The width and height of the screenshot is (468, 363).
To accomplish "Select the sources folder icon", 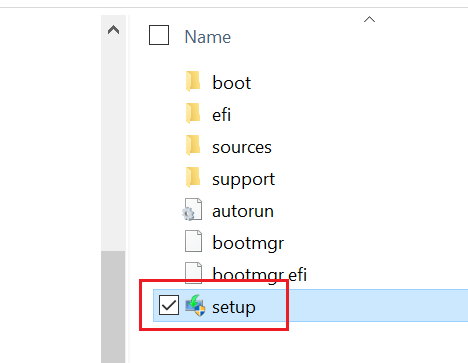I will coord(193,145).
